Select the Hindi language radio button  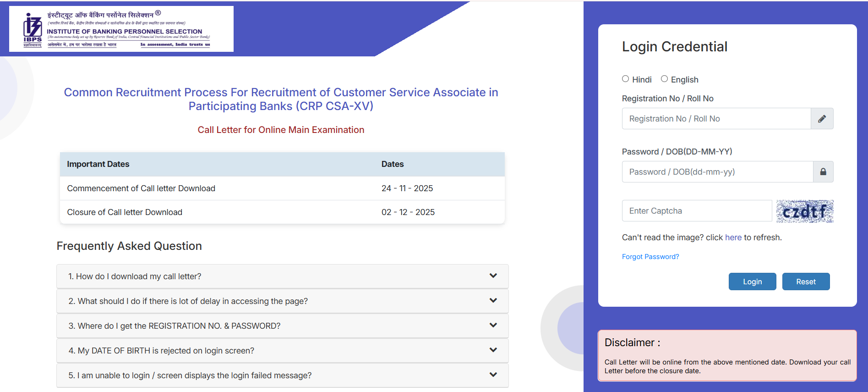point(625,79)
